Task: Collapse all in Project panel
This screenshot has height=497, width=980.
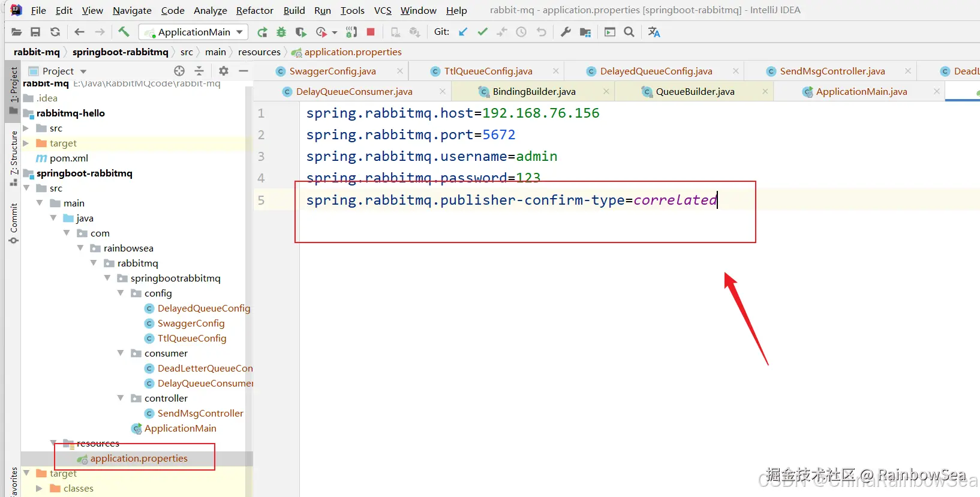Action: [x=199, y=71]
